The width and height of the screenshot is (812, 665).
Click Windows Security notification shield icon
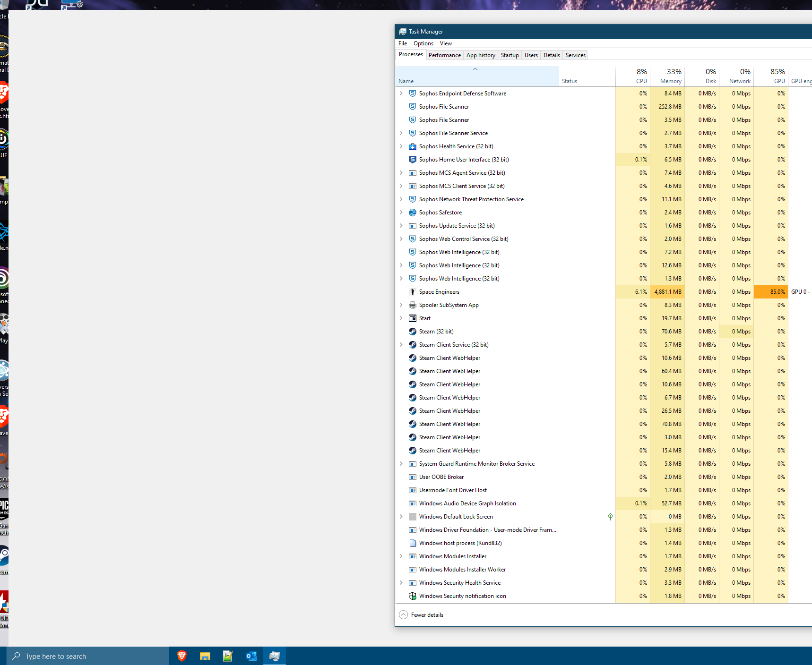(x=412, y=596)
